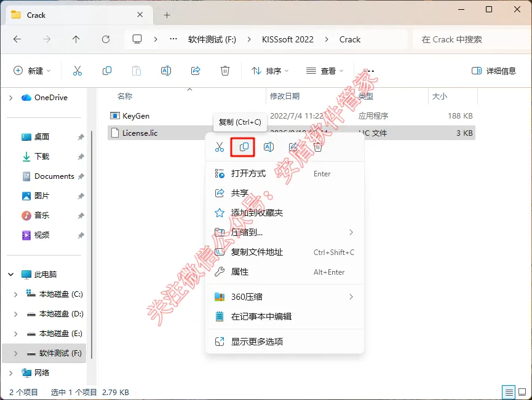Viewport: 532px width, 400px height.
Task: Click the This PC monitor icon in address bar
Action: [x=137, y=39]
